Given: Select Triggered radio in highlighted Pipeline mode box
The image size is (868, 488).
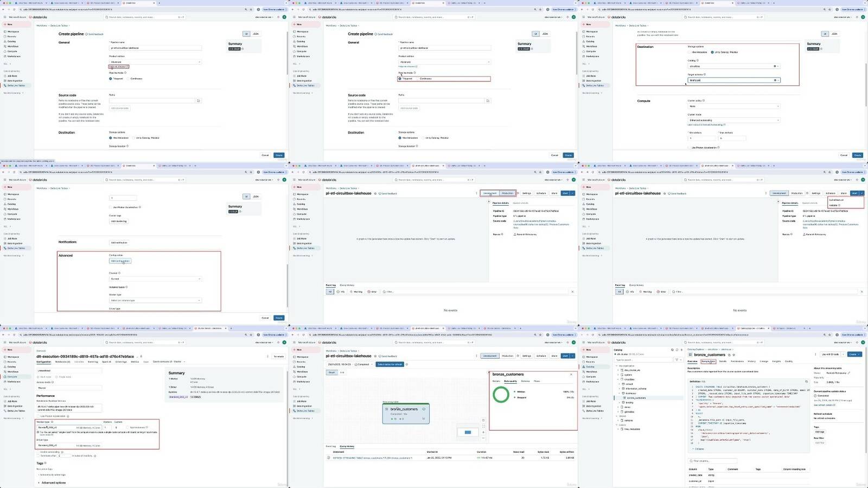Looking at the screenshot, I should (400, 79).
